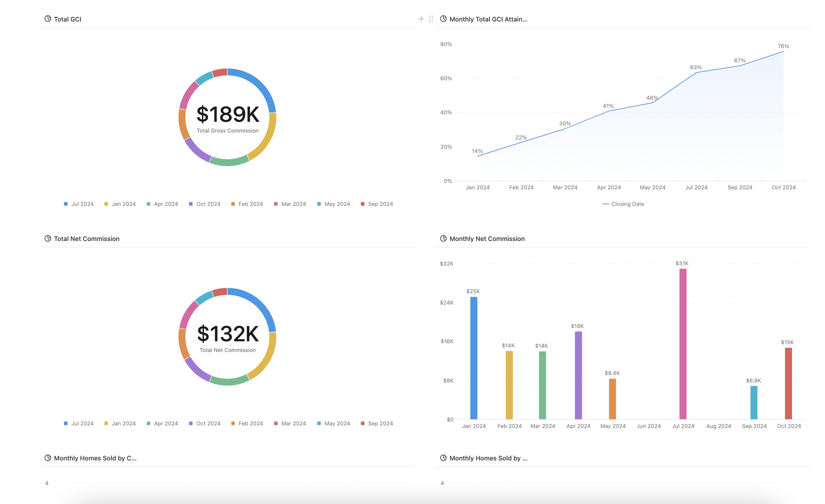Click the $189K Total Gross Commission value
Image resolution: width=825 pixels, height=504 pixels.
[x=228, y=114]
